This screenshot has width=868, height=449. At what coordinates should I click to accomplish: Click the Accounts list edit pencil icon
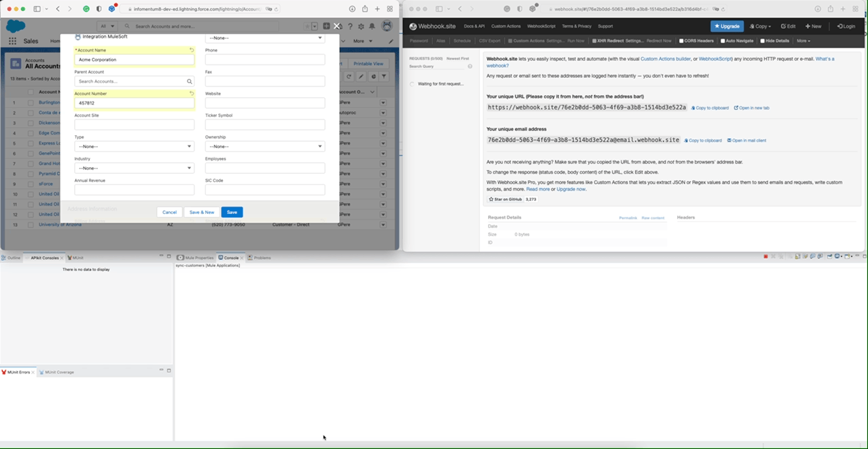(x=361, y=77)
